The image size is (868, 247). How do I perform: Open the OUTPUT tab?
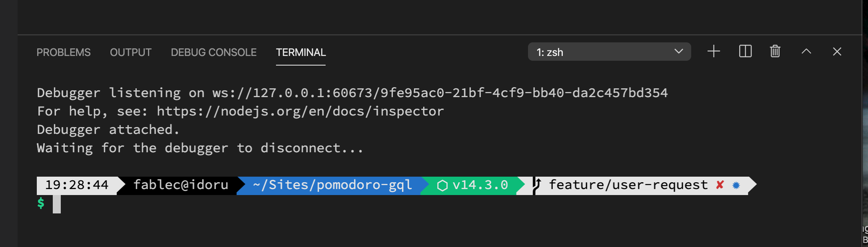(x=130, y=52)
